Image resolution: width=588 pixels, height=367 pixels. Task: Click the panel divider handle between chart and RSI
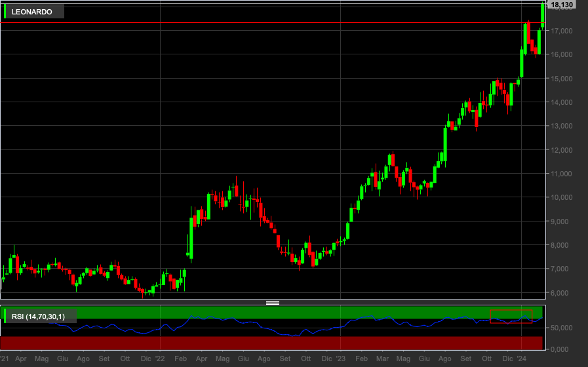tap(273, 303)
